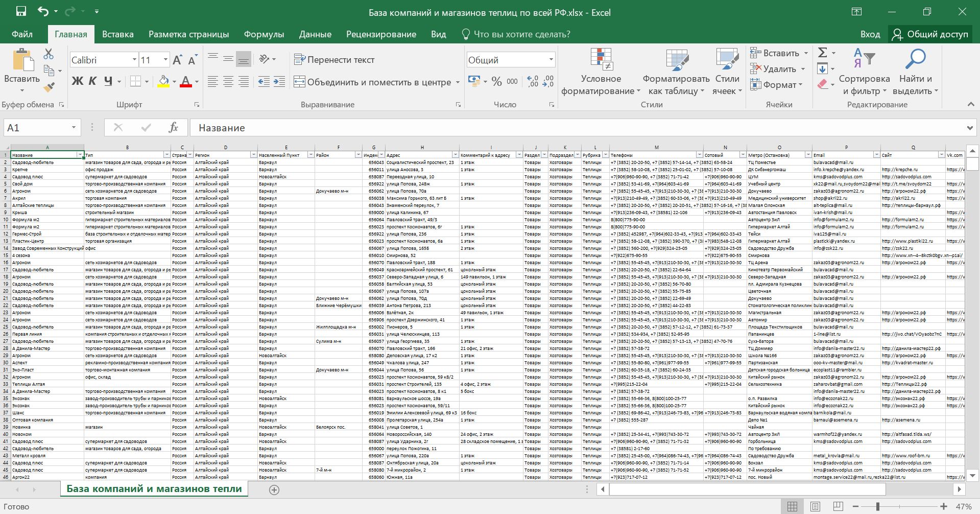Click the Percent Style icon
The image size is (980, 514).
(x=496, y=81)
